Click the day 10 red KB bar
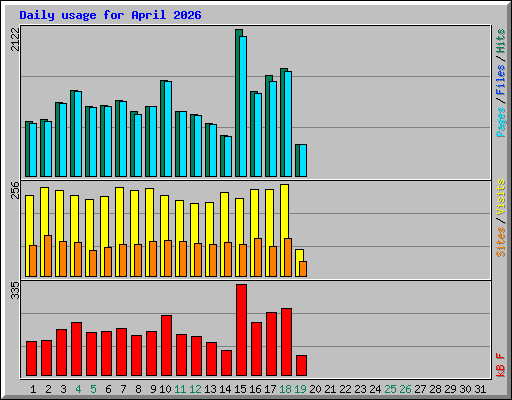512x400 pixels. click(x=166, y=346)
